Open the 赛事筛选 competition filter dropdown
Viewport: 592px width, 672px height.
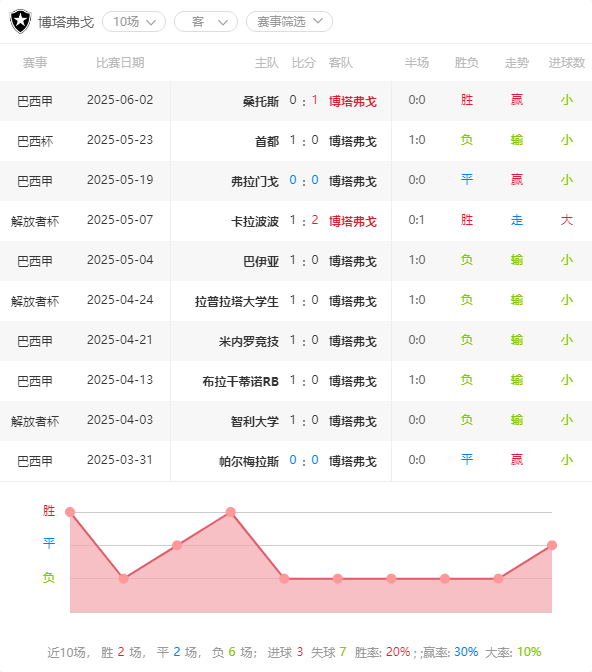click(x=289, y=21)
